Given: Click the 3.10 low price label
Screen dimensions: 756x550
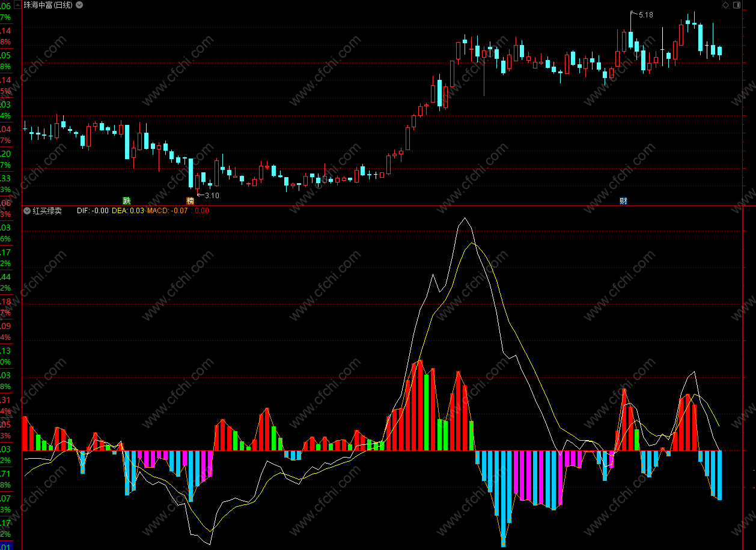Looking at the screenshot, I should coord(212,196).
